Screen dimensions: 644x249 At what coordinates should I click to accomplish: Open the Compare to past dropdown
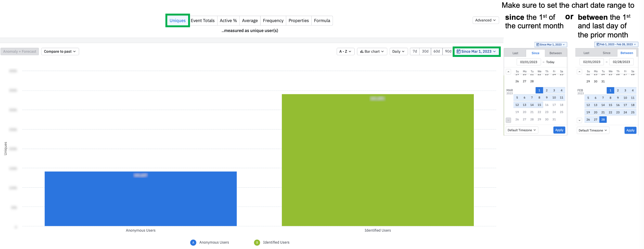tap(60, 52)
